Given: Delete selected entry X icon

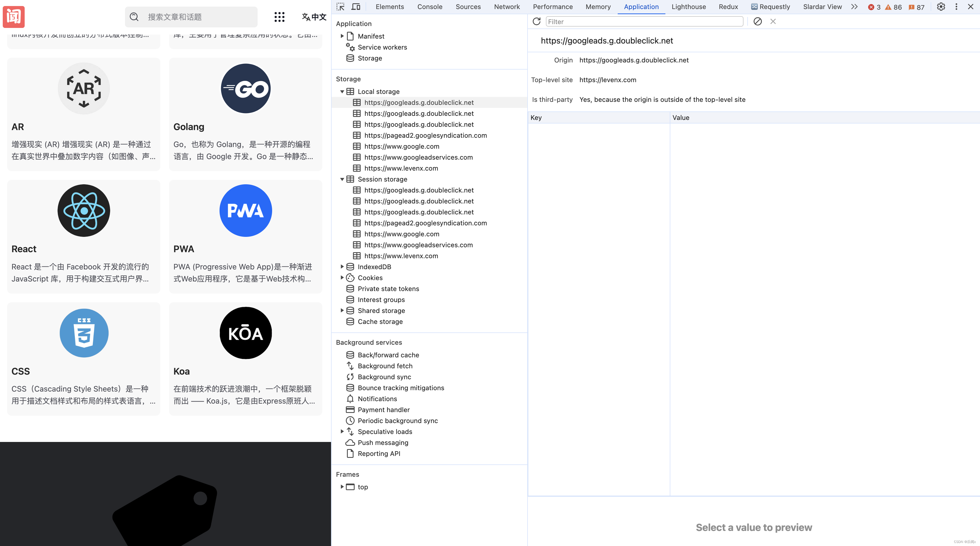Looking at the screenshot, I should click(773, 22).
